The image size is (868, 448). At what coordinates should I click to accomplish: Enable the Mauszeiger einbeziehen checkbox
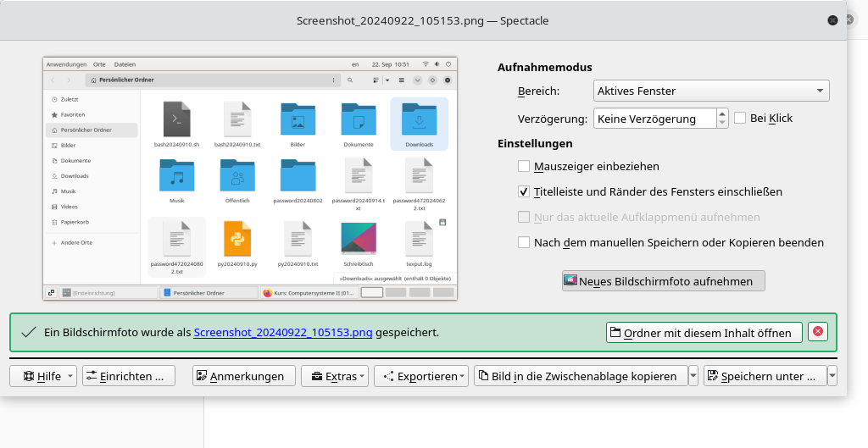click(x=524, y=167)
